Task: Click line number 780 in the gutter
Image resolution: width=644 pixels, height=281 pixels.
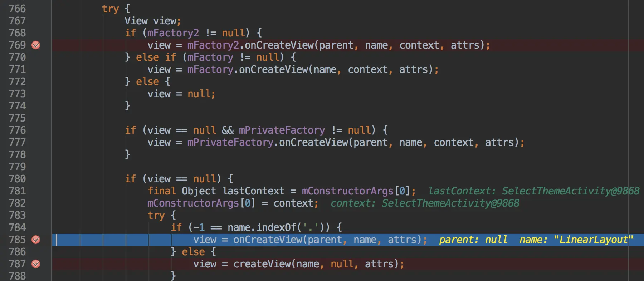Action: [x=17, y=179]
